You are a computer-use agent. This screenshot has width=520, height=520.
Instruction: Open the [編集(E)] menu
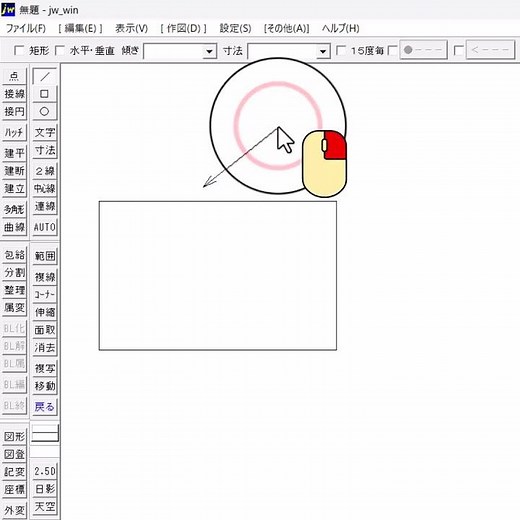click(80, 28)
